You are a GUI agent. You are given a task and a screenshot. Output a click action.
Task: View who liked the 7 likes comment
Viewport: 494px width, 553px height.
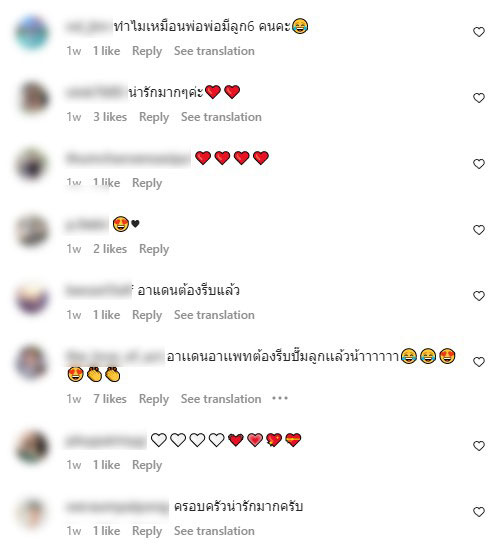(110, 399)
